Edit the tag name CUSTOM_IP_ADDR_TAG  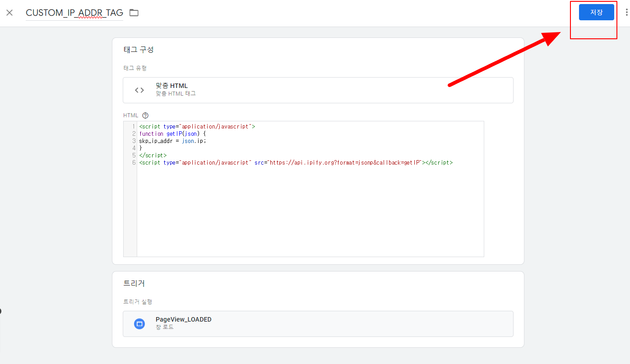(74, 13)
